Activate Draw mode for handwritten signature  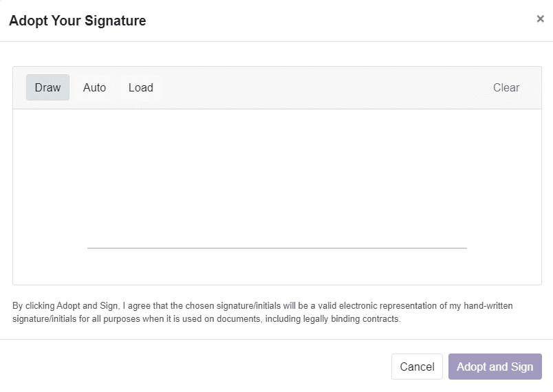point(47,87)
